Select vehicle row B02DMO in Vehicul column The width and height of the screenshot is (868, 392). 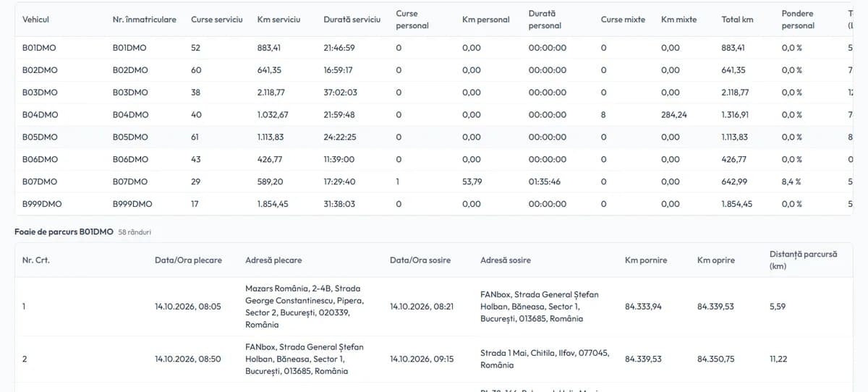point(40,70)
